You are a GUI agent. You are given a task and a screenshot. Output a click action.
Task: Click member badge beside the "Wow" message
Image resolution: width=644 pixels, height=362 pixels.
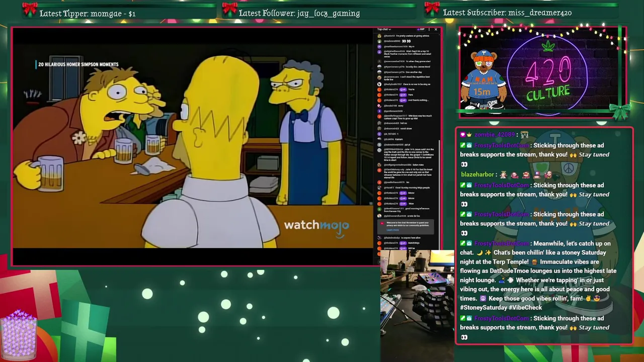(x=403, y=204)
